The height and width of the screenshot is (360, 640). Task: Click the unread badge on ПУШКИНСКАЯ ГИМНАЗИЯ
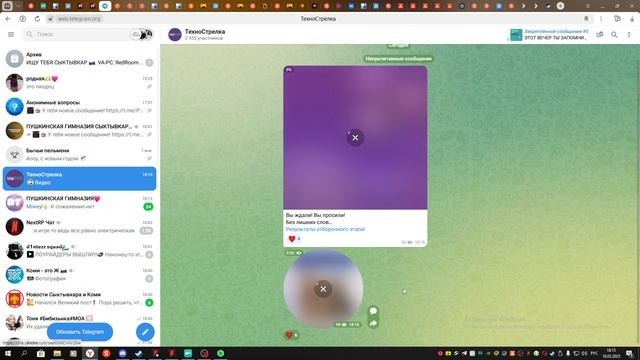click(x=148, y=207)
